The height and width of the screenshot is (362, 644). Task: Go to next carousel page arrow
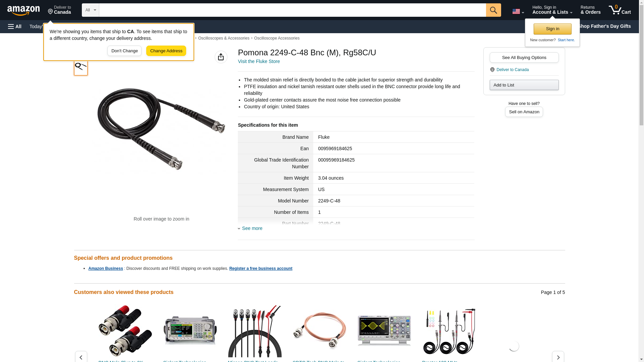(558, 357)
